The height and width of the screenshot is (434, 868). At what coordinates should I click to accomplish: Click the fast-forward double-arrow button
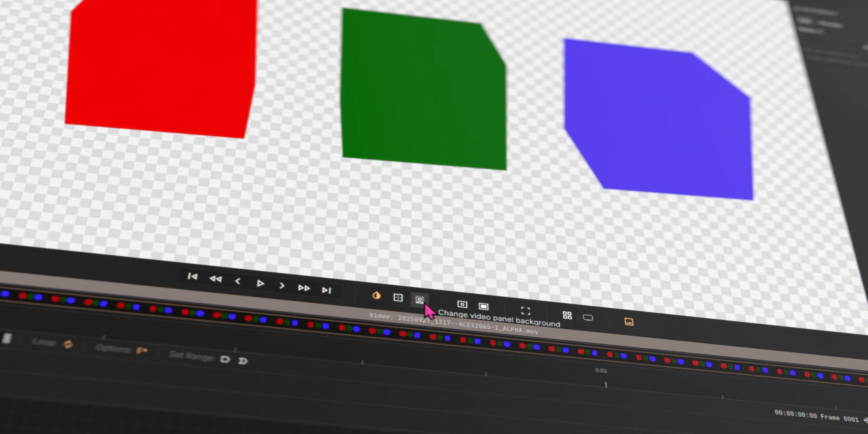click(x=304, y=288)
